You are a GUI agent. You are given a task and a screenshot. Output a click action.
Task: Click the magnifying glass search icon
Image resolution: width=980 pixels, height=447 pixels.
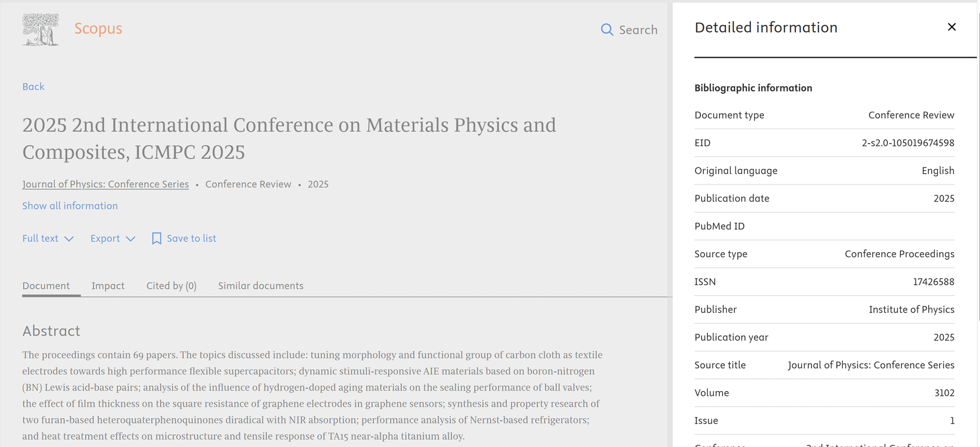(607, 30)
